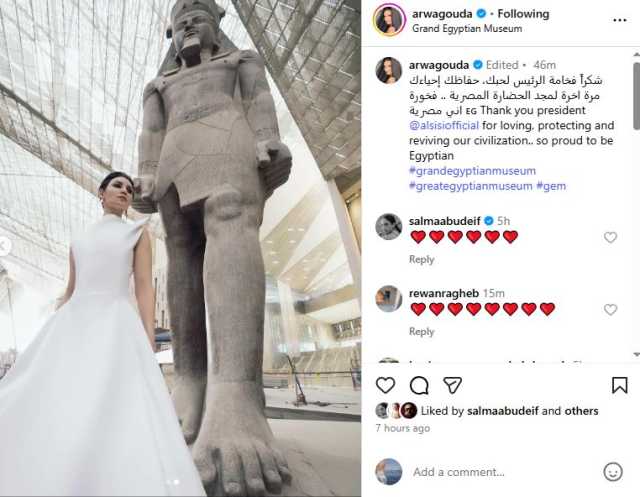Open arwagouda profile picture in header
The image size is (640, 497).
[389, 19]
